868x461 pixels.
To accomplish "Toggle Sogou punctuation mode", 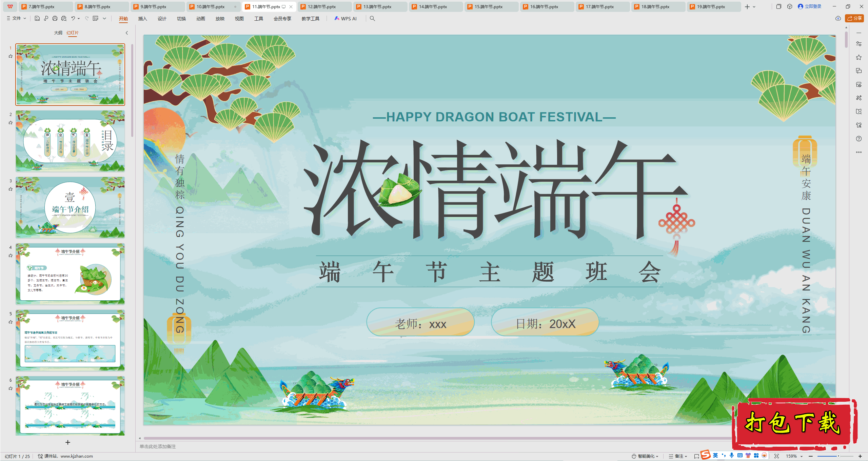I will click(x=724, y=455).
